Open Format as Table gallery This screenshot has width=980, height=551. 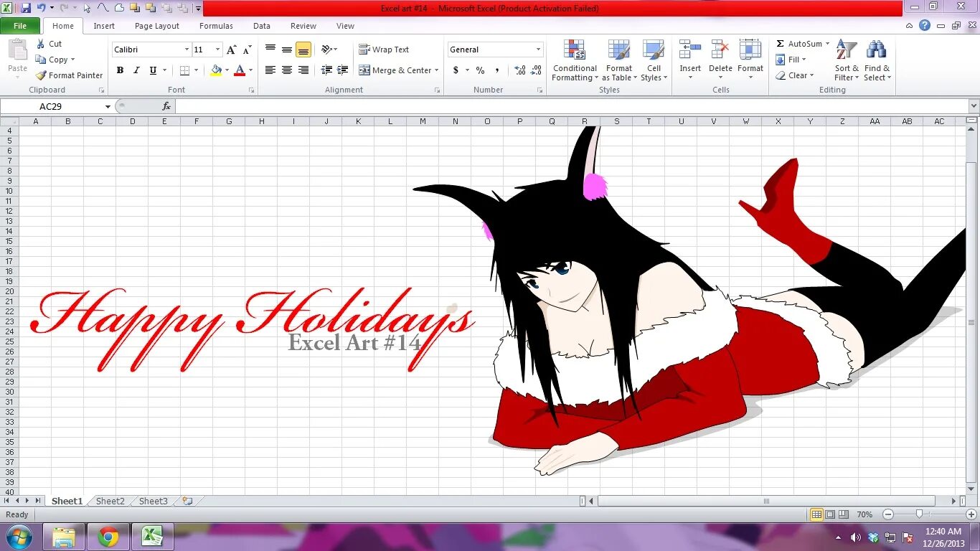pos(619,61)
